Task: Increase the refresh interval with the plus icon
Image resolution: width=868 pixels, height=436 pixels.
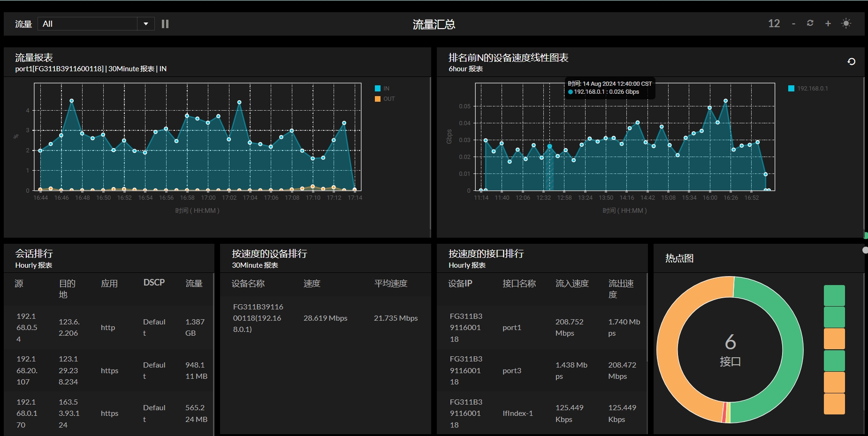Action: [x=828, y=23]
